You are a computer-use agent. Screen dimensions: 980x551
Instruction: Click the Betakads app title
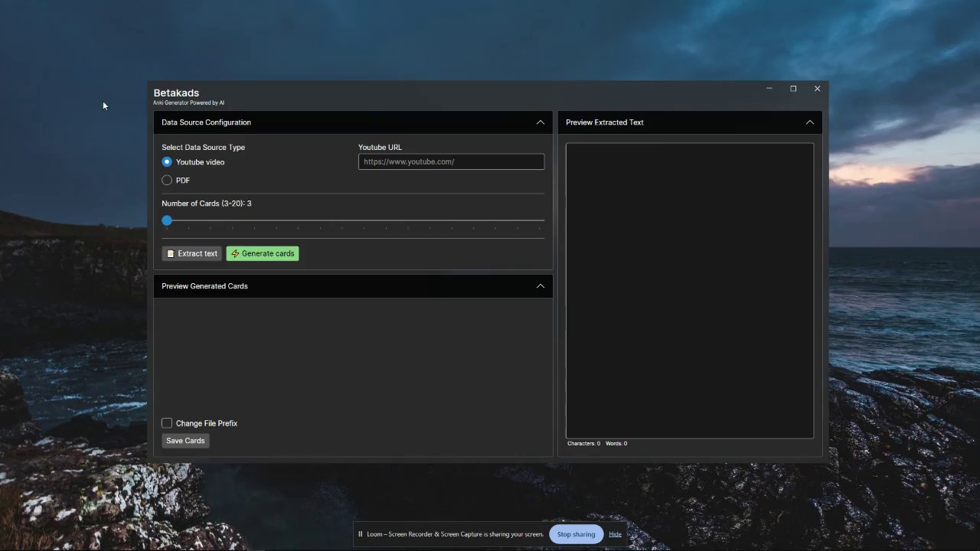[x=176, y=93]
